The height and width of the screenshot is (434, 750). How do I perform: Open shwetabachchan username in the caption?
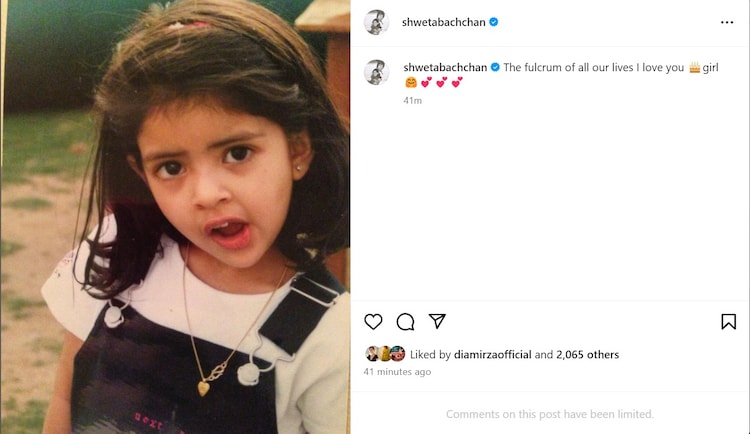pyautogui.click(x=445, y=67)
